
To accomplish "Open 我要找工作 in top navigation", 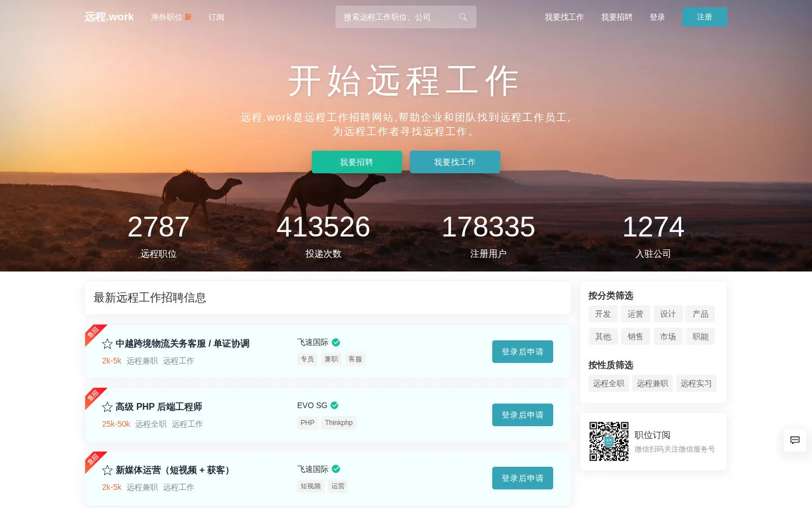I will click(564, 17).
